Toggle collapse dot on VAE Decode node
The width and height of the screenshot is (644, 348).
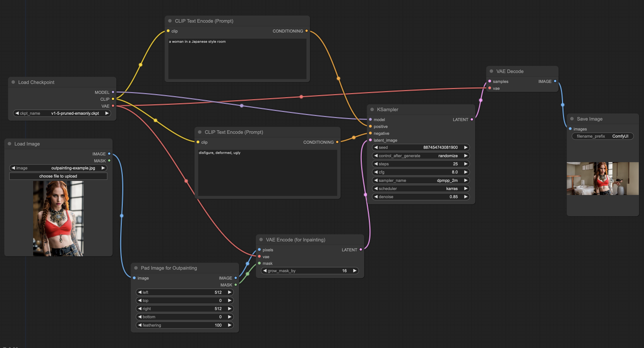491,71
